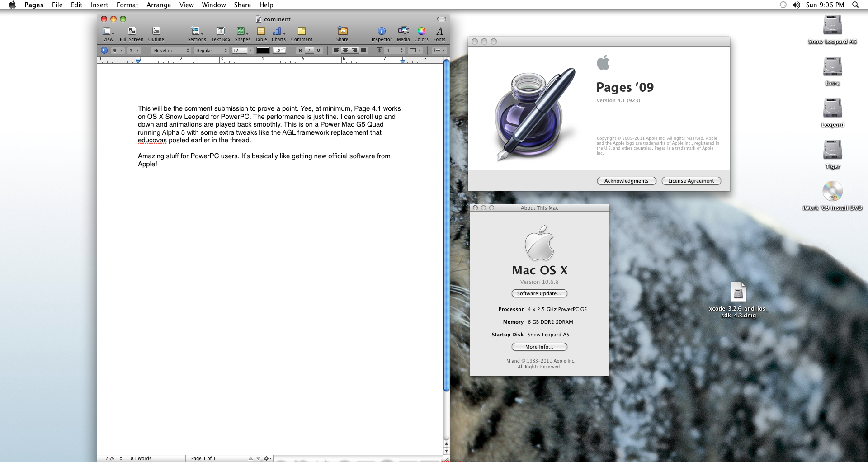This screenshot has height=462, width=868.
Task: Pick the text background color swatch
Action: click(279, 51)
